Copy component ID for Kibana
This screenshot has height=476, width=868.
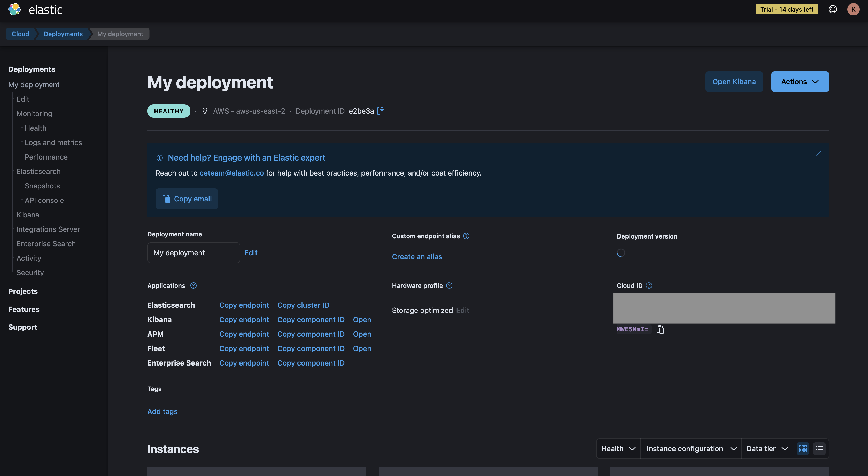coord(311,320)
